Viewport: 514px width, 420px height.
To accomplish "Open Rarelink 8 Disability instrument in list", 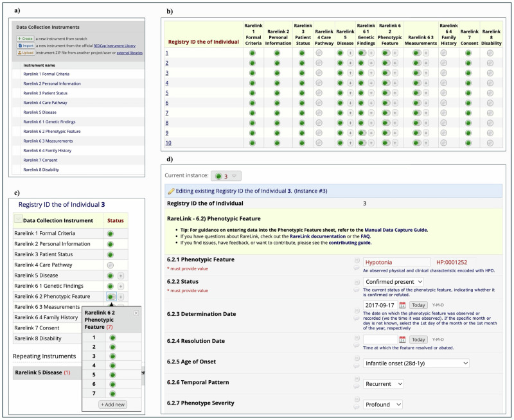I will pos(41,170).
